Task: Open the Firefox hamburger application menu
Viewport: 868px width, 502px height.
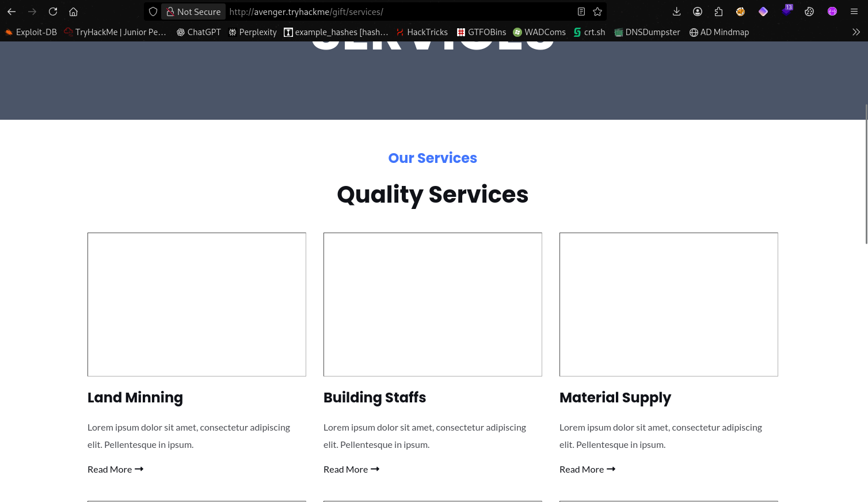Action: [x=854, y=12]
